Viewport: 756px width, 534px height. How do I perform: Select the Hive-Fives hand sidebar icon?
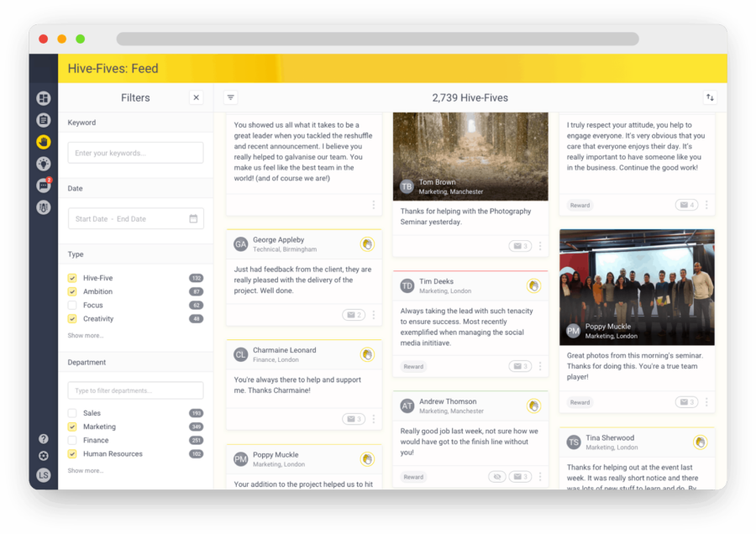point(44,142)
